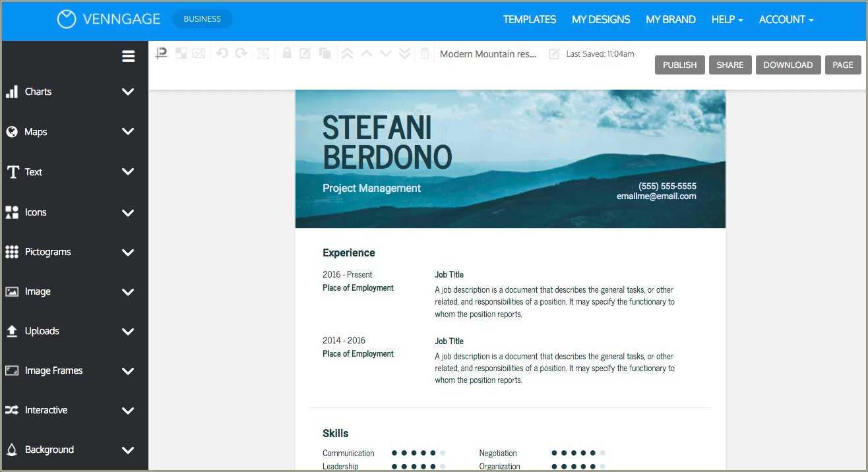Click the hamburger menu icon atop the sidebar

click(128, 56)
